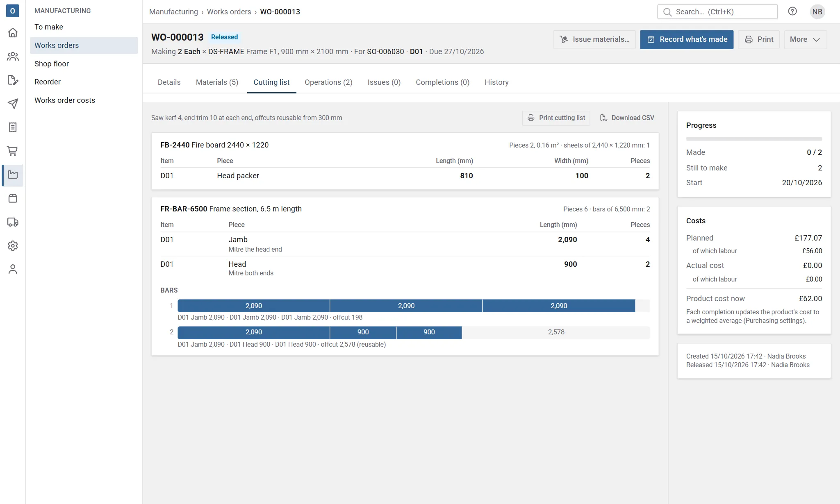Open the Completions (0) tab

(x=442, y=82)
